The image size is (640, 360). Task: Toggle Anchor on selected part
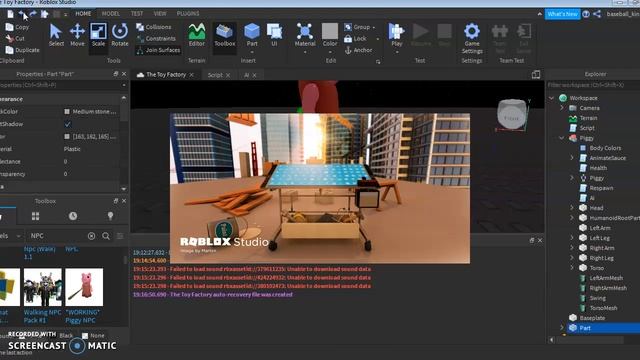pyautogui.click(x=358, y=50)
